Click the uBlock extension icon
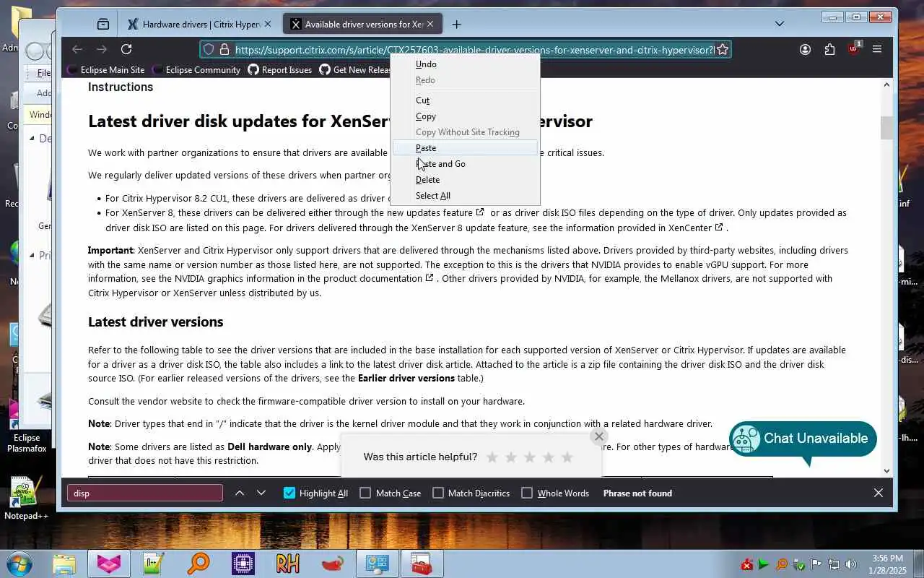The width and height of the screenshot is (924, 578). coord(854,48)
